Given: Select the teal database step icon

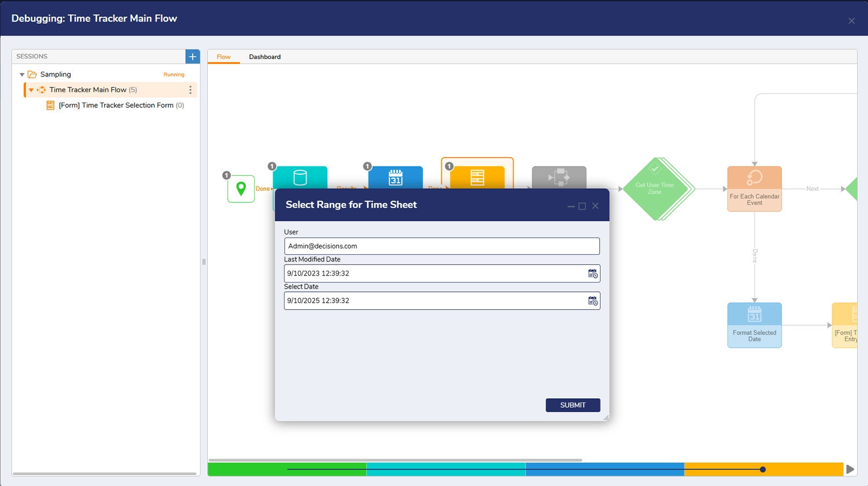Looking at the screenshot, I should pos(300,177).
